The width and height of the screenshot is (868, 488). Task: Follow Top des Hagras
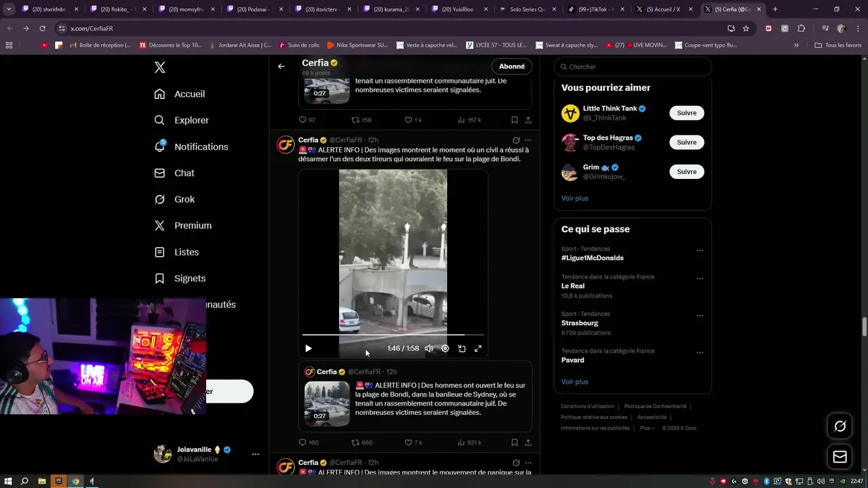686,142
